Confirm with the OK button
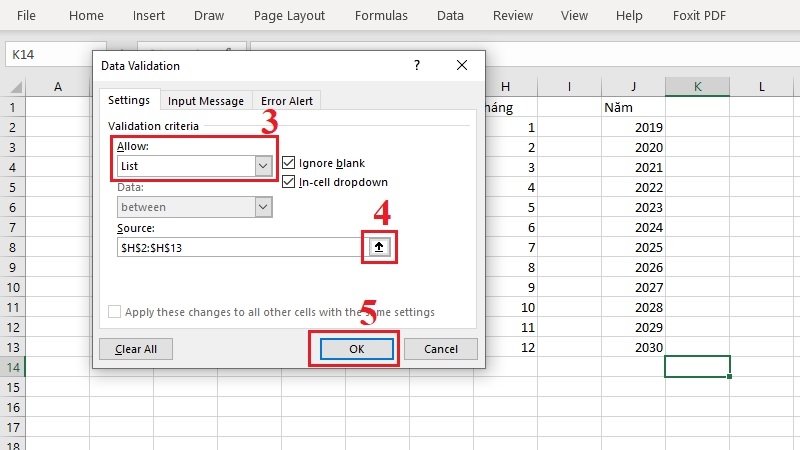Screen dimensions: 800x450 tap(357, 349)
